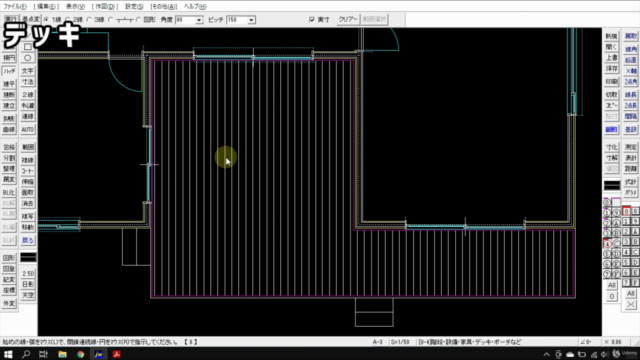The width and height of the screenshot is (640, 360).
Task: Click the 実行 execute button
Action: click(11, 19)
